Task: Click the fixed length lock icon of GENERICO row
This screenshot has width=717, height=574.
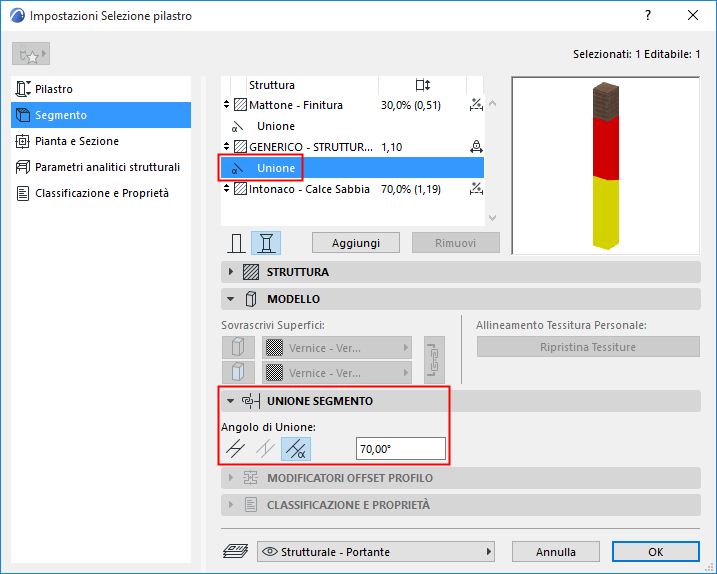Action: [x=476, y=147]
